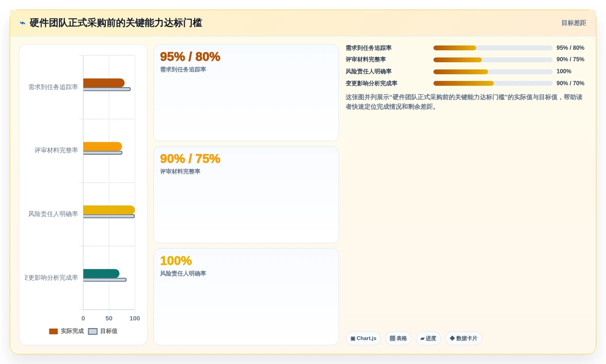
Task: Click the 0 tick on chart axis
Action: click(83, 318)
